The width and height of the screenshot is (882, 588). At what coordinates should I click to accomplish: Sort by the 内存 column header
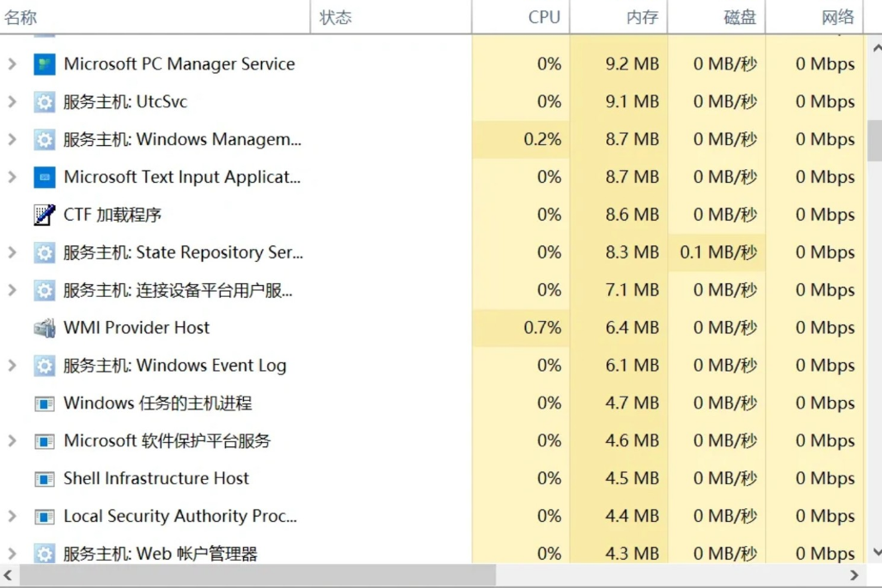[618, 17]
